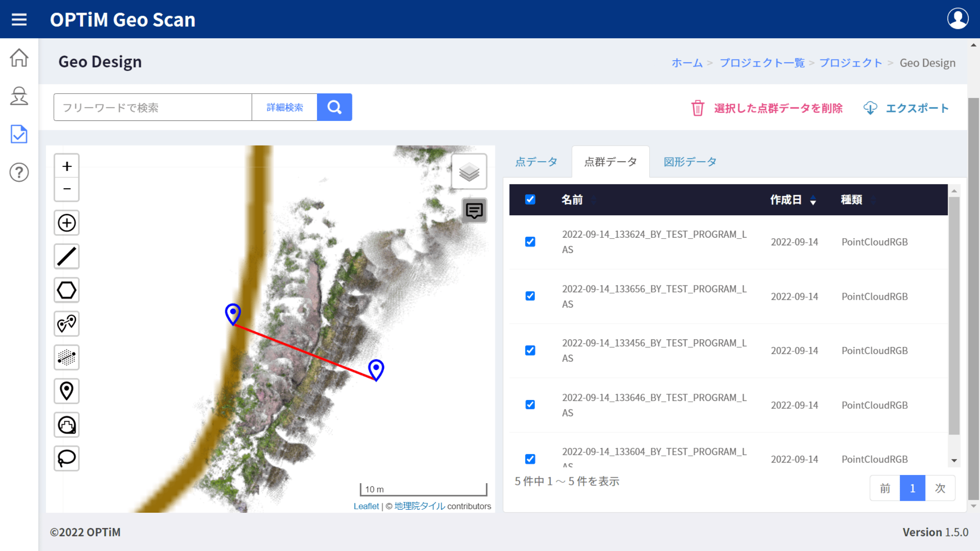The height and width of the screenshot is (551, 980).
Task: Select the marker pin placement tool
Action: [67, 391]
